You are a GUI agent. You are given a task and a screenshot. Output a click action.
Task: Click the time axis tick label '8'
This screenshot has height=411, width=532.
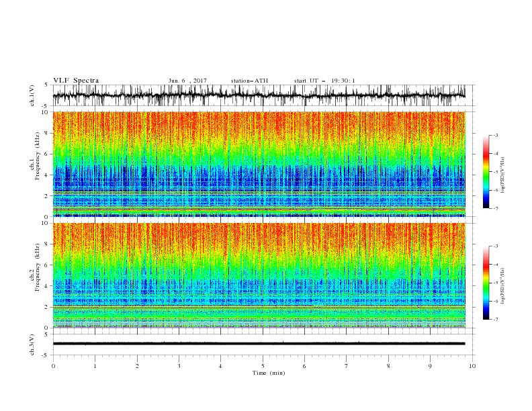pos(388,366)
